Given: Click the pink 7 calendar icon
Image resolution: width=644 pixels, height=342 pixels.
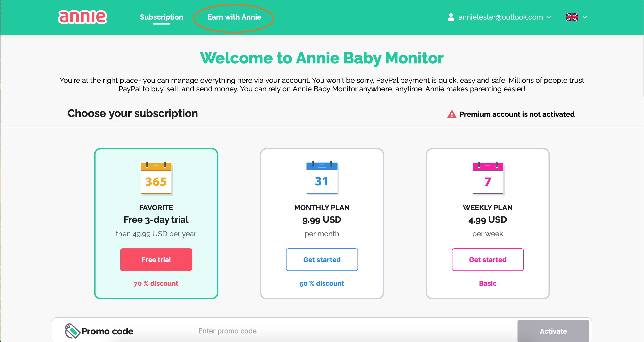Looking at the screenshot, I should (488, 178).
